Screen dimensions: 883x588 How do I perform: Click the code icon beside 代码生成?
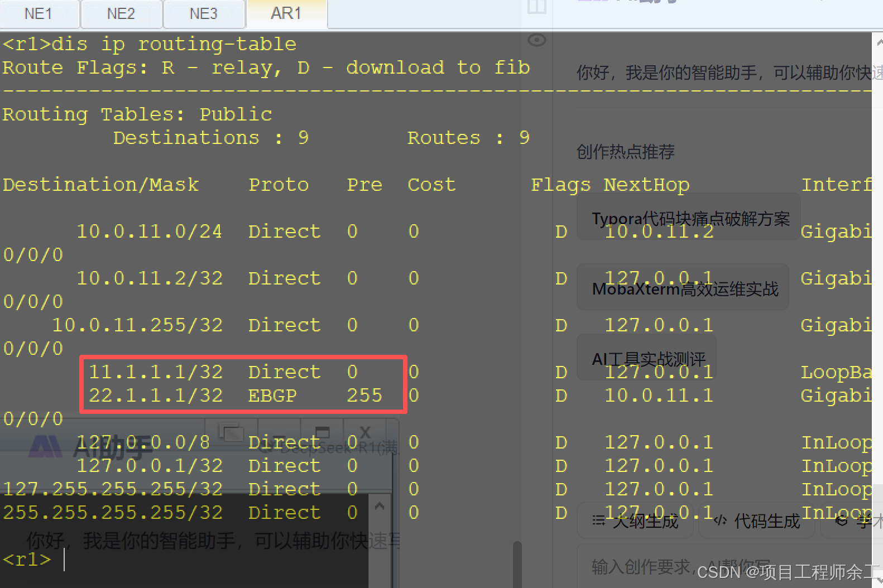720,520
